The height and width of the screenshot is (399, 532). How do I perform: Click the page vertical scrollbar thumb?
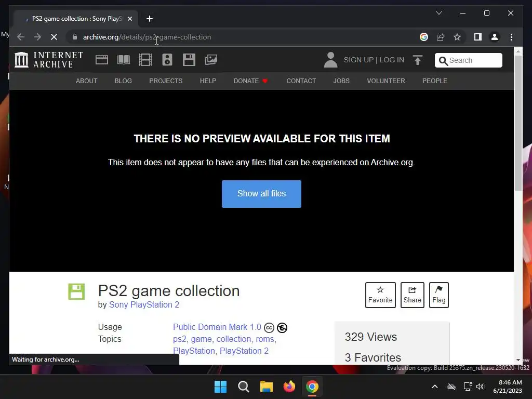(x=518, y=123)
